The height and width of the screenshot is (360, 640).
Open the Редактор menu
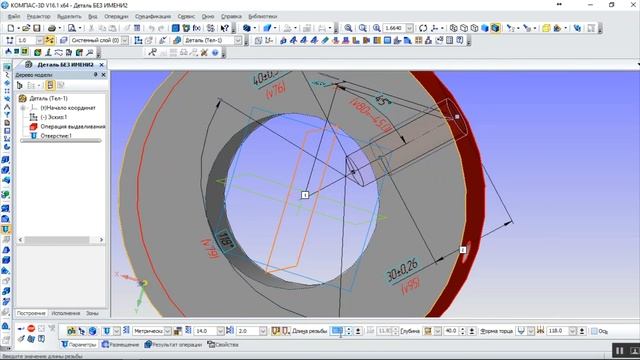click(x=39, y=16)
